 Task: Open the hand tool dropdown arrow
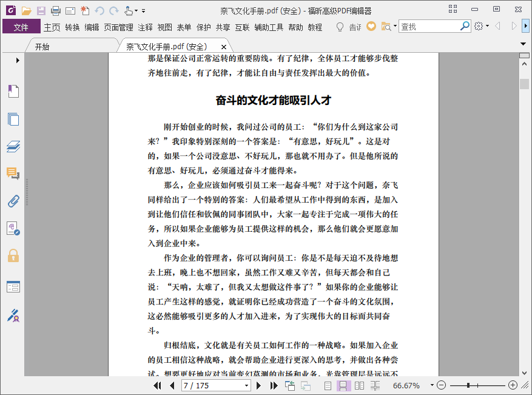coord(136,11)
